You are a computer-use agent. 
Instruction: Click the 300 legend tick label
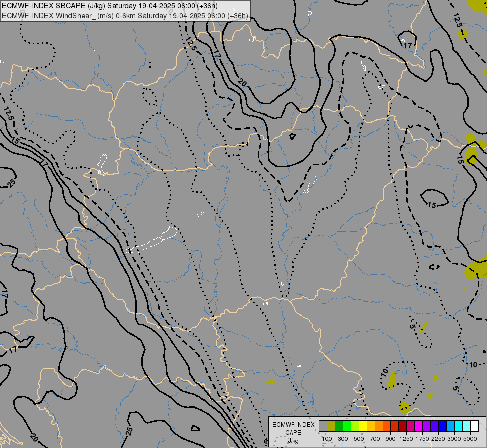coord(343,439)
